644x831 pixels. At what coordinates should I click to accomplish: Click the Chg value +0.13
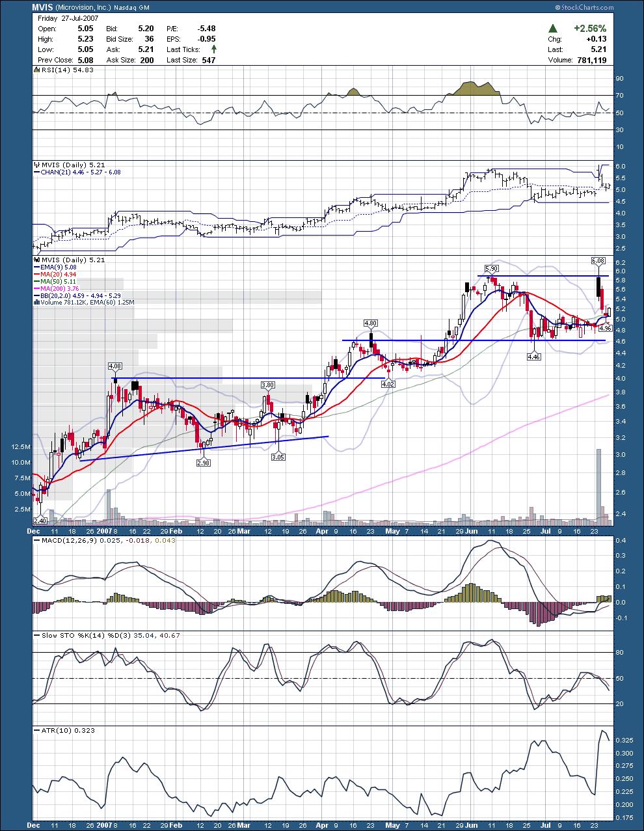(596, 39)
